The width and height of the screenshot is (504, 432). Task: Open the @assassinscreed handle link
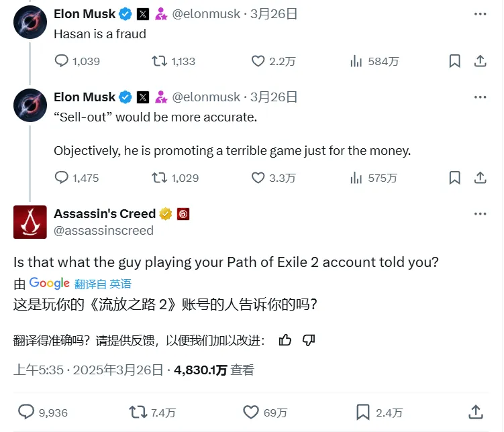pos(103,231)
